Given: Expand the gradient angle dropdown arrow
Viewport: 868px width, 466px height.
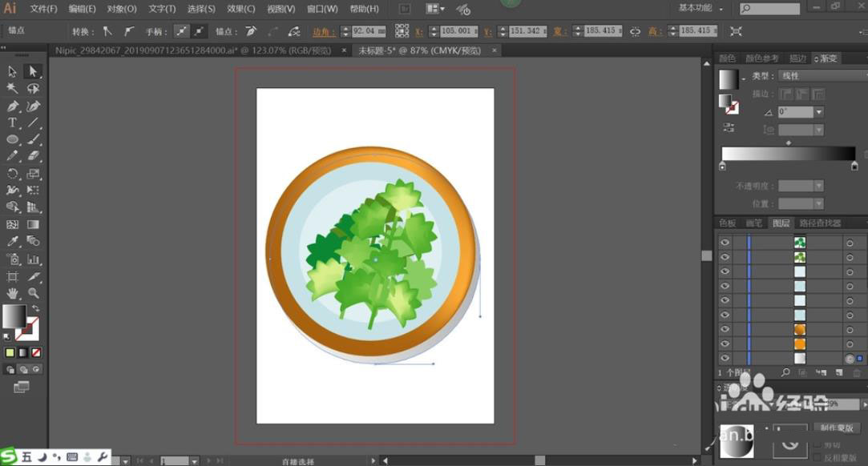Looking at the screenshot, I should click(x=819, y=112).
